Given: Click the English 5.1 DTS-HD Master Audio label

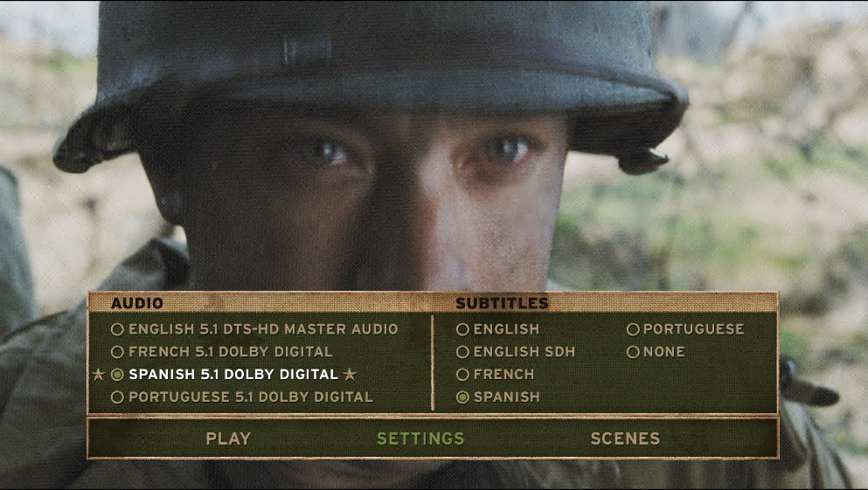Looking at the screenshot, I should tap(263, 329).
